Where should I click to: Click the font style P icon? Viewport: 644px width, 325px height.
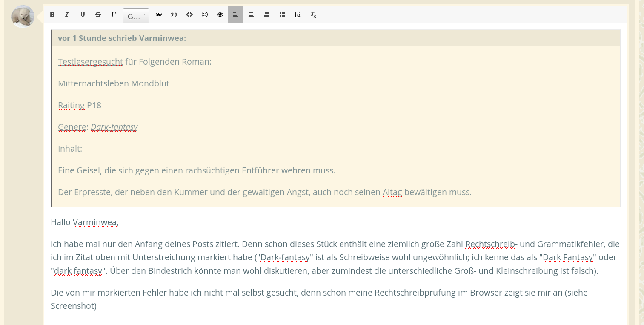[x=113, y=15]
